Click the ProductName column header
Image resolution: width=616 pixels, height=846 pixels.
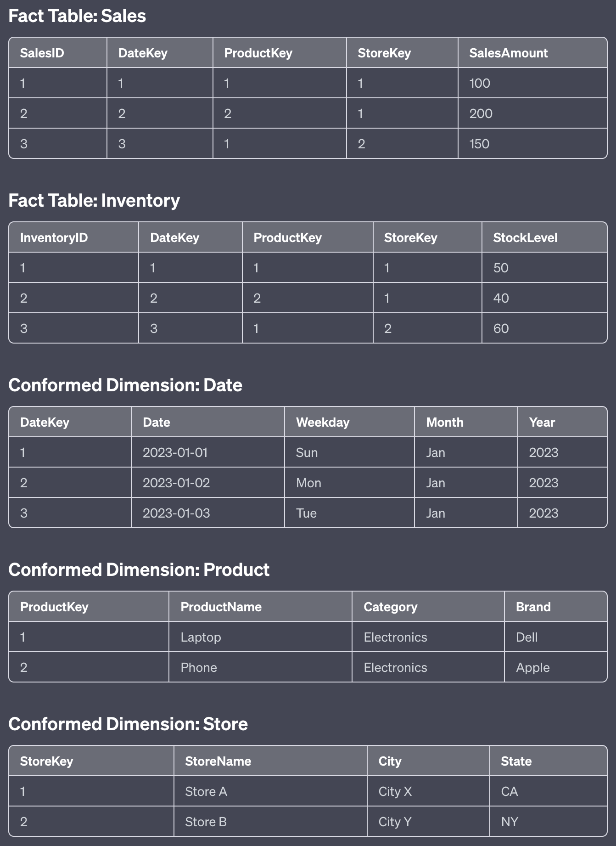tap(221, 607)
